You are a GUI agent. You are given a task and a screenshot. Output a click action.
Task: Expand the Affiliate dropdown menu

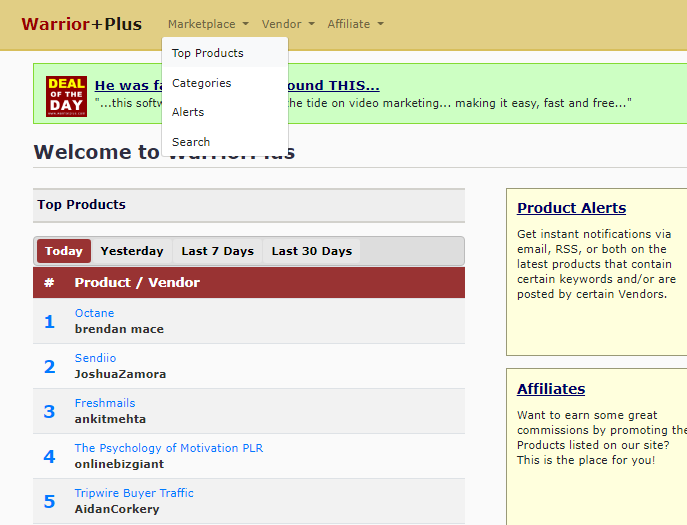click(355, 24)
